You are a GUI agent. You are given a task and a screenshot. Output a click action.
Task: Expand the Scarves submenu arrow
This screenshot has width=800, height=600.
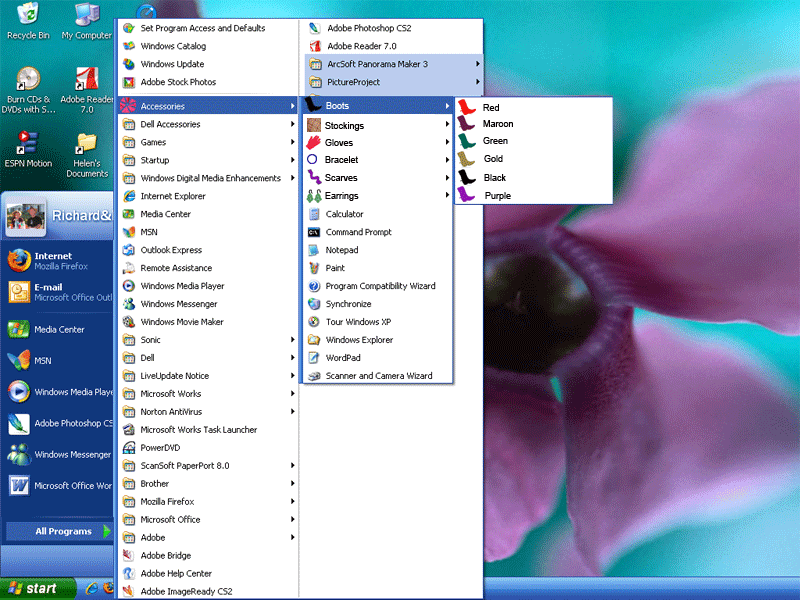point(447,178)
